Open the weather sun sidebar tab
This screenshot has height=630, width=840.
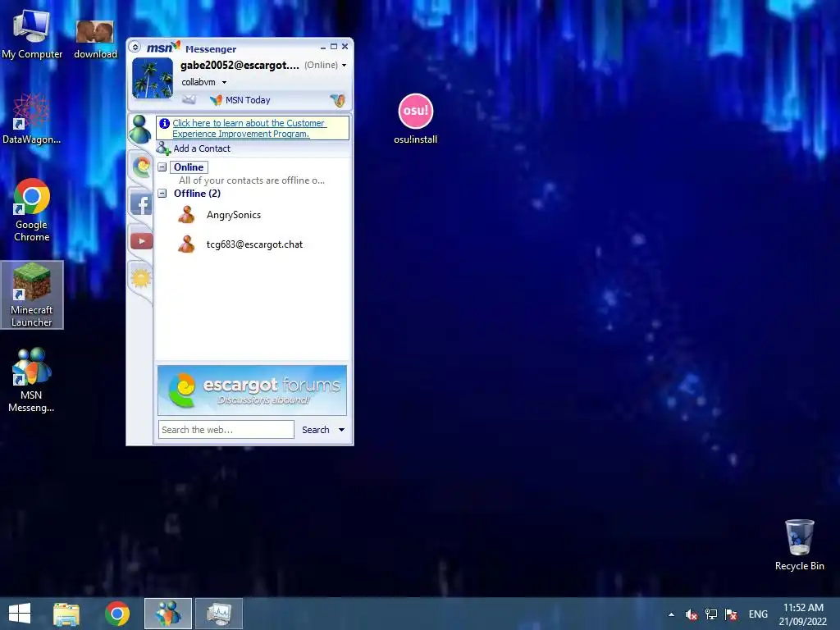click(140, 278)
